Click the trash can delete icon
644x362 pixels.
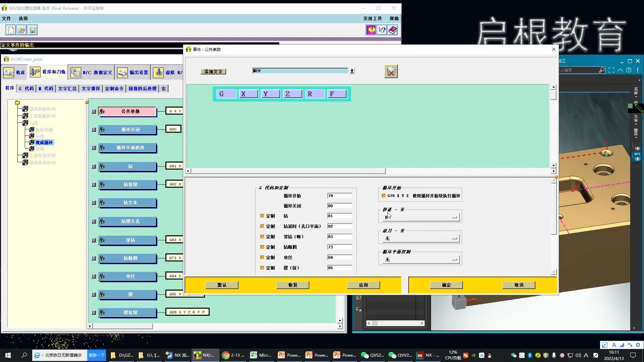coord(391,72)
